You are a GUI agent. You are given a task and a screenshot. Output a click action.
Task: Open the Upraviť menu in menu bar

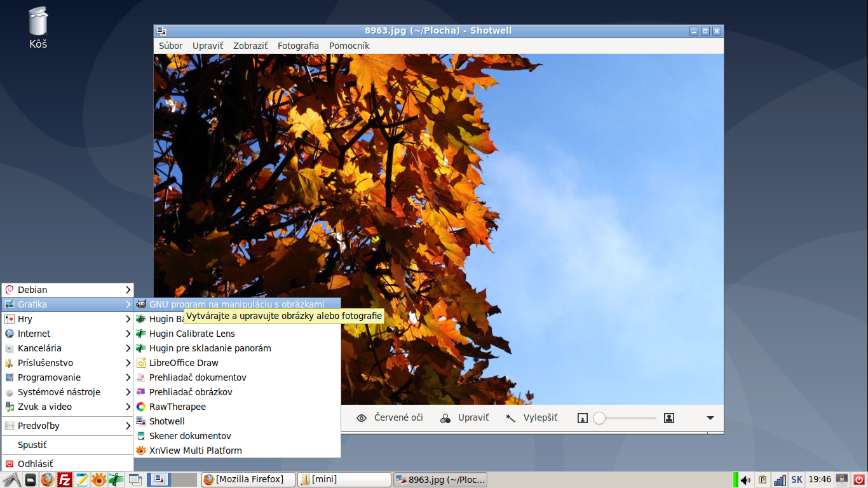tap(208, 46)
